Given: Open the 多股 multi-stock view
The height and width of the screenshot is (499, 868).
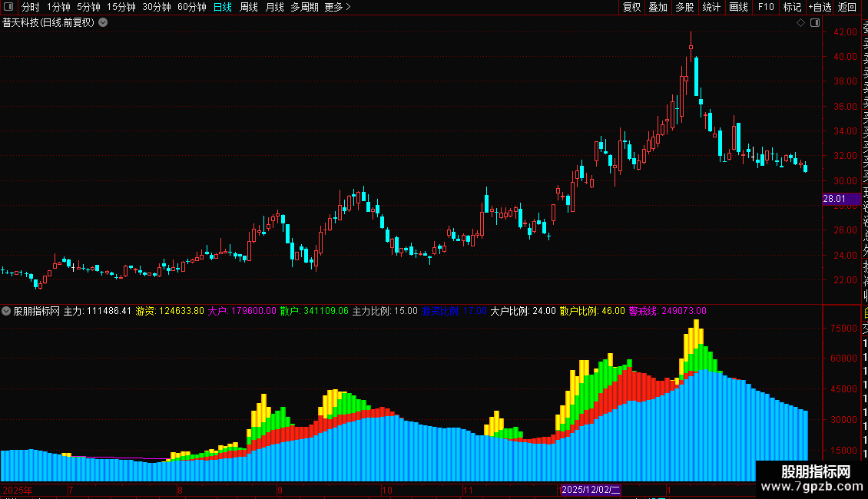Looking at the screenshot, I should pyautogui.click(x=684, y=7).
